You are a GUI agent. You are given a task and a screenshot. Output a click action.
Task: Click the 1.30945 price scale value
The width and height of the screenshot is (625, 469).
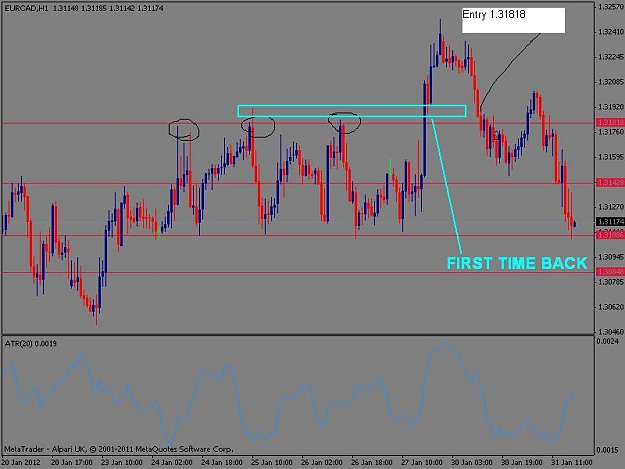click(x=611, y=257)
